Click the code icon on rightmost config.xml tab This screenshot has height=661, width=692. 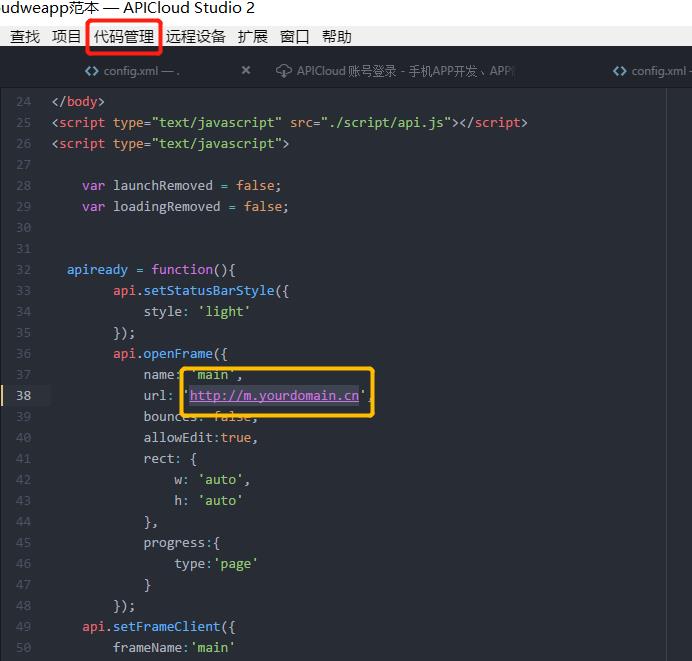pyautogui.click(x=620, y=71)
